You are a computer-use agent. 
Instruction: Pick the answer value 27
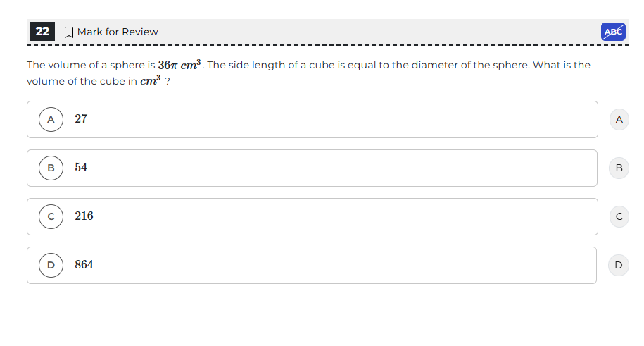[x=81, y=119]
